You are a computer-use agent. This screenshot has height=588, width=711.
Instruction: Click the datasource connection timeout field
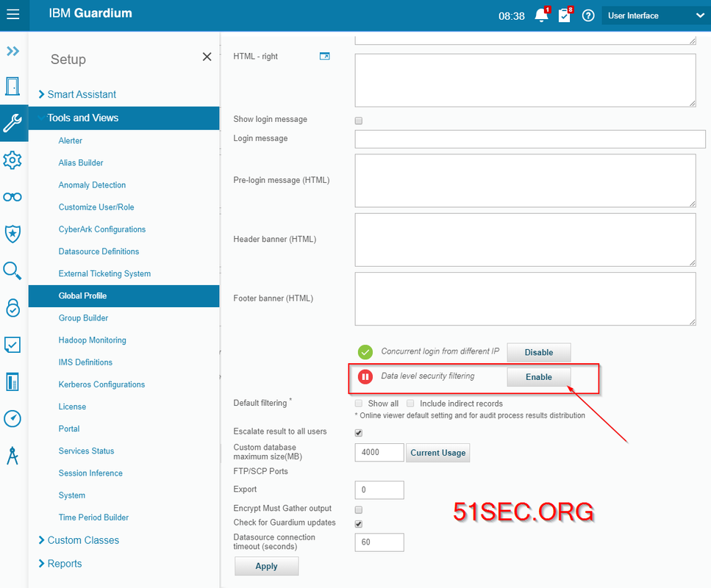[379, 542]
